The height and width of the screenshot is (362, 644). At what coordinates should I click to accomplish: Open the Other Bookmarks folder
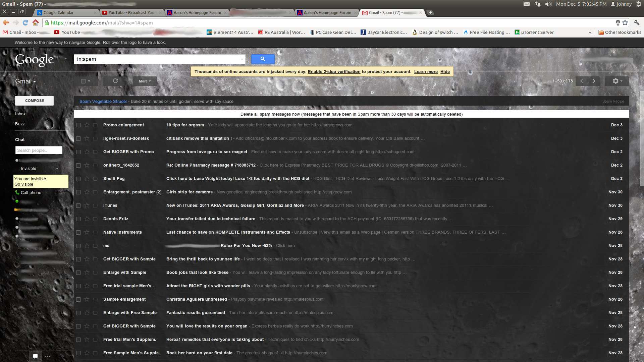coord(620,32)
